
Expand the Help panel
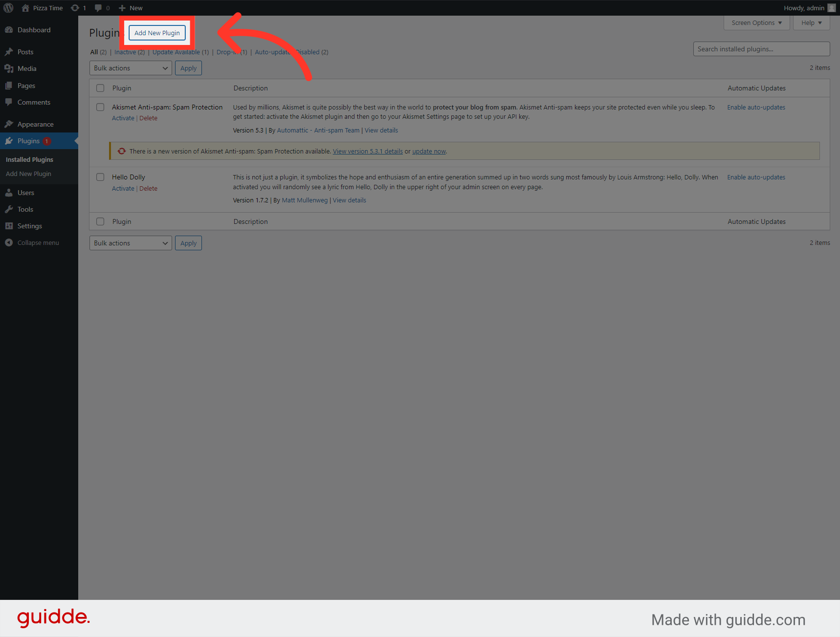coord(811,22)
